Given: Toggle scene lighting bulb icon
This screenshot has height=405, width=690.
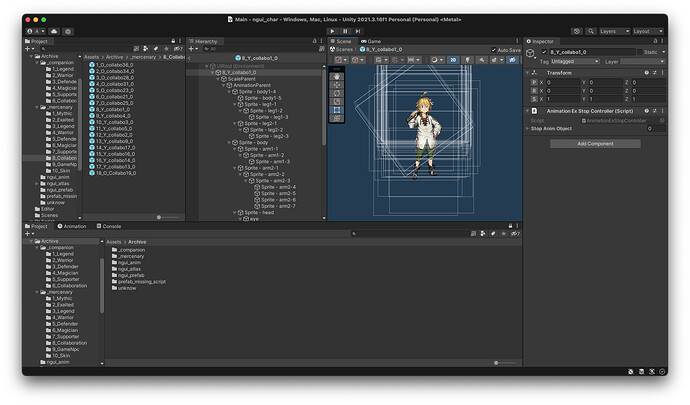Looking at the screenshot, I should 468,60.
